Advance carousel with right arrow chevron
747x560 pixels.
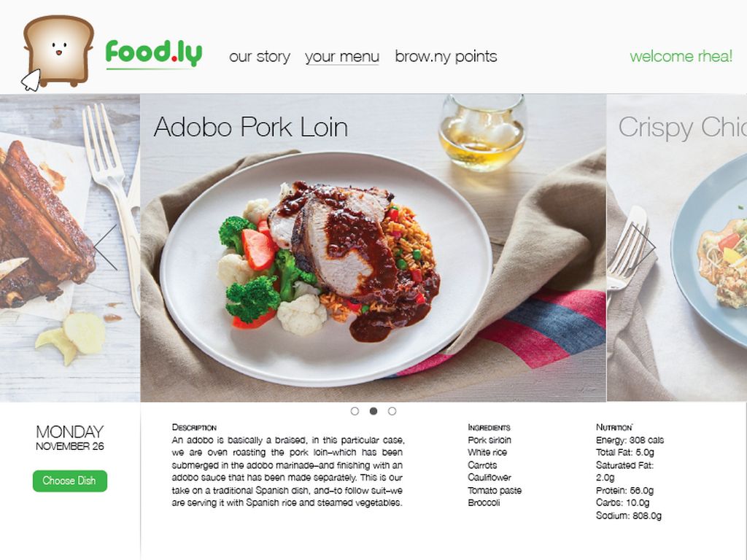[644, 246]
